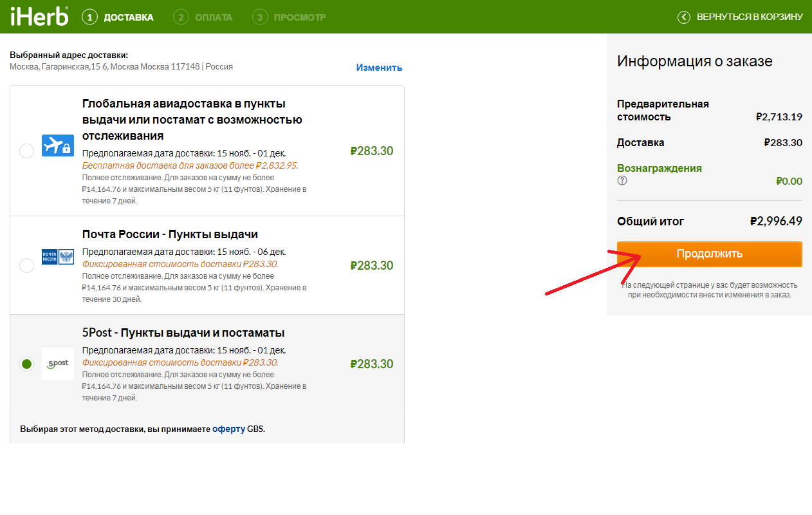Viewport: 812px width, 515px height.
Task: Open the Оплата step tab
Action: 214,17
